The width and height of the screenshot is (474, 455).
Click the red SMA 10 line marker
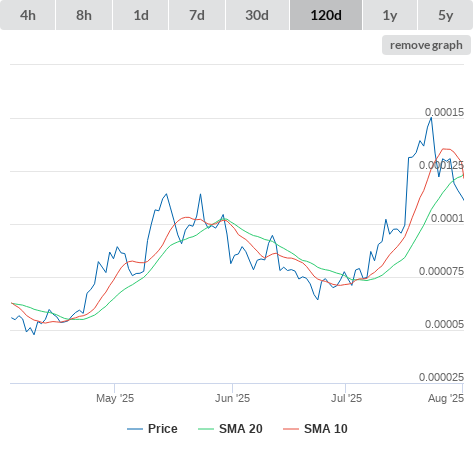[291, 429]
